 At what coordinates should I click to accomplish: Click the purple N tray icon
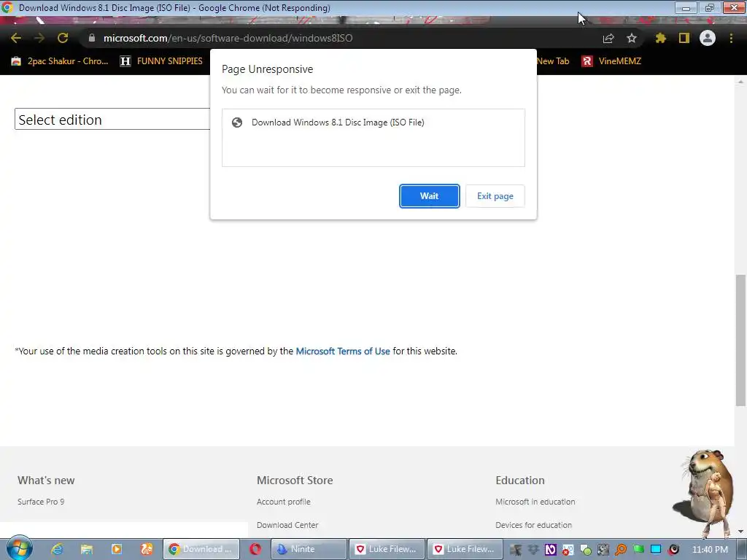pos(551,550)
